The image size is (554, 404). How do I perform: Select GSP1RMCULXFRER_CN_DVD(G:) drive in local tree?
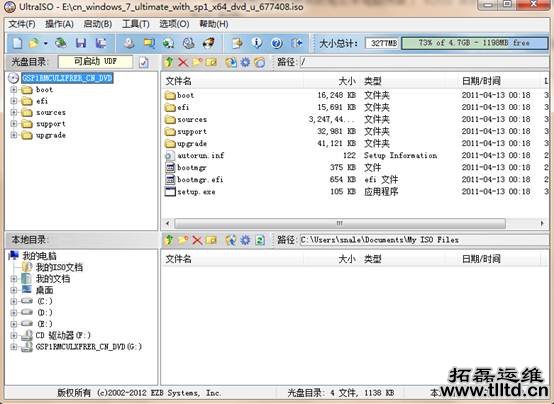tap(89, 347)
